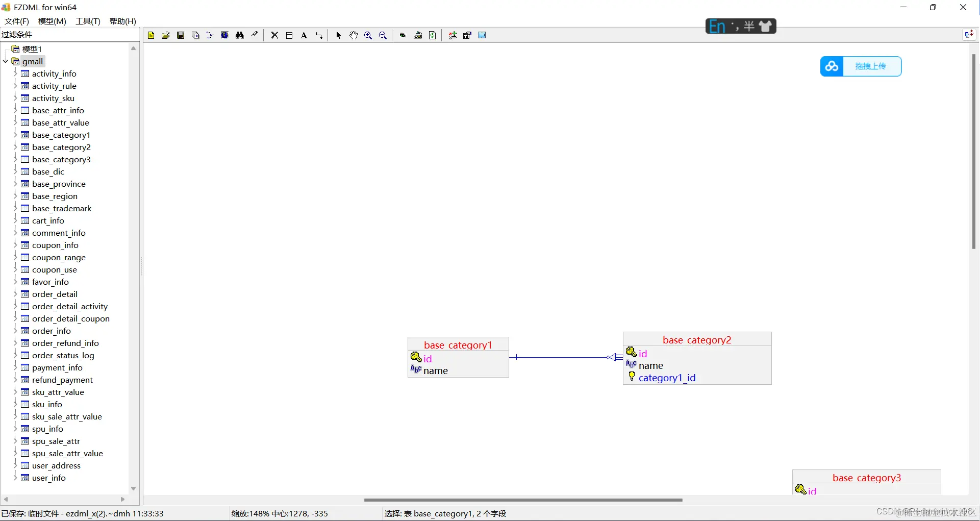Click the binoculars find icon

[x=239, y=35]
